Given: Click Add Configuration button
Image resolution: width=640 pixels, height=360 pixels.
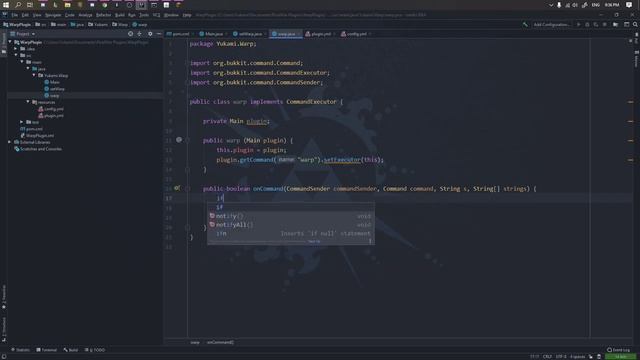Looking at the screenshot, I should point(551,24).
